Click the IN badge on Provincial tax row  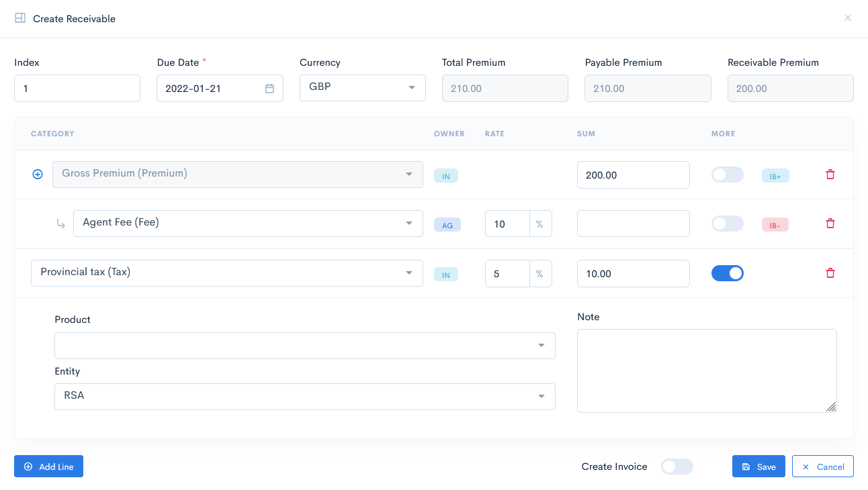[445, 274]
